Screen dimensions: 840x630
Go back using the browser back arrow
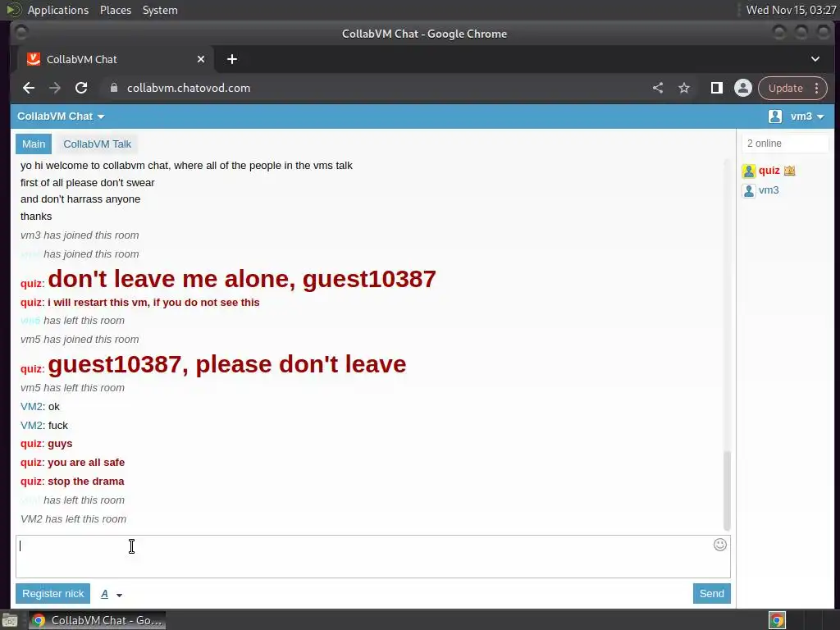(x=29, y=88)
